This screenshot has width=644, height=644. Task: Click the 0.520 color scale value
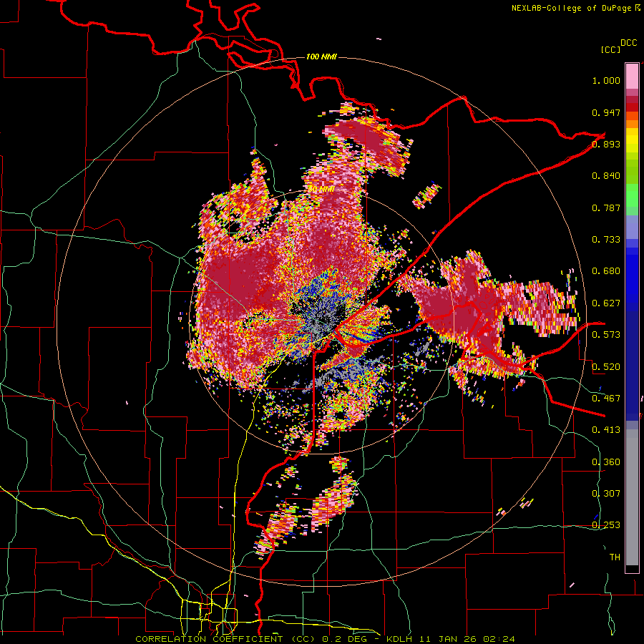[x=606, y=366]
